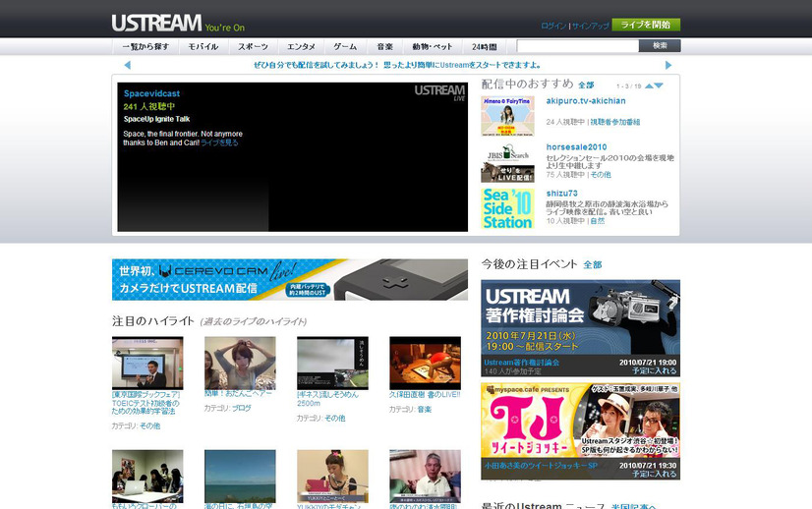Show next recommended streams with down arrow
Screen dimensions: 812x509
click(x=659, y=85)
